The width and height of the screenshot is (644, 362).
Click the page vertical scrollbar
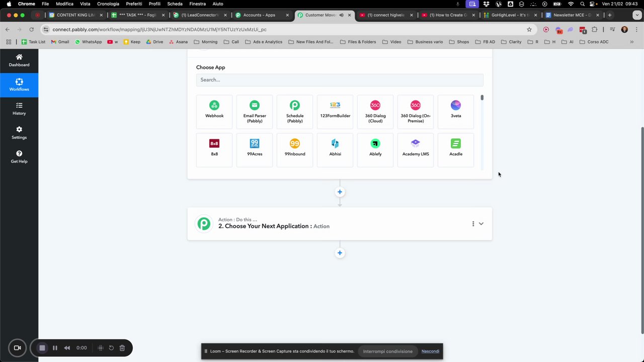click(642, 229)
